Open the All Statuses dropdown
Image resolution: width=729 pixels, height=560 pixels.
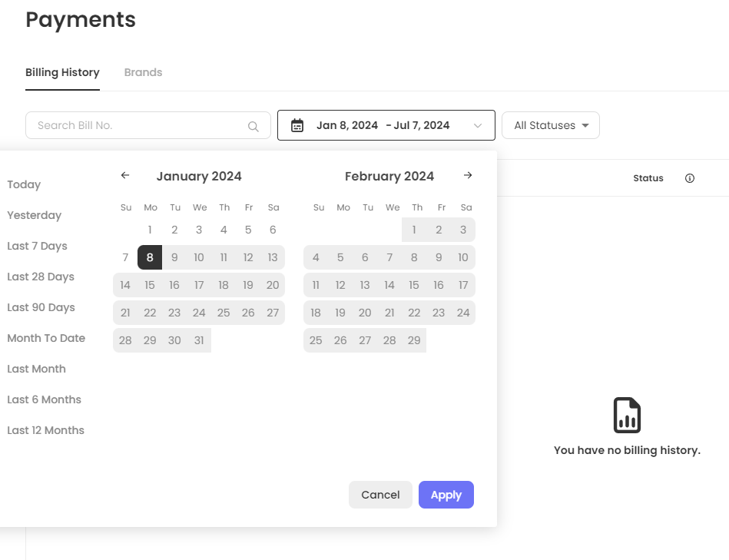coord(550,126)
